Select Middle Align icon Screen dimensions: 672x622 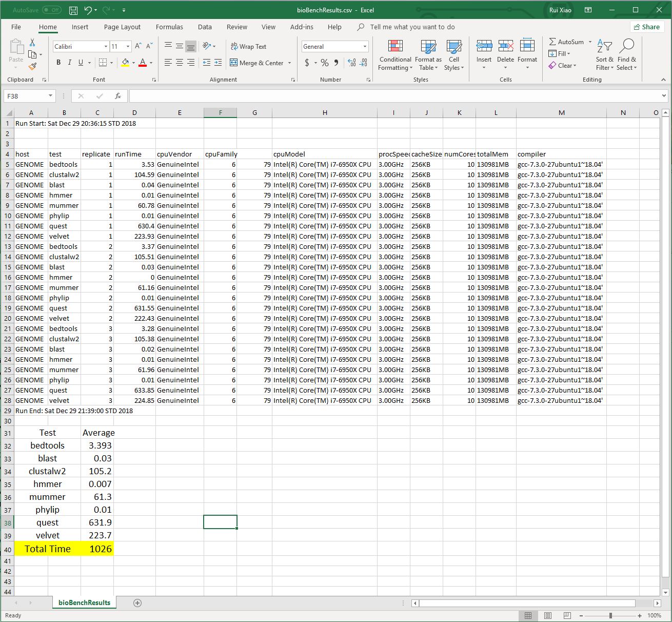[180, 46]
